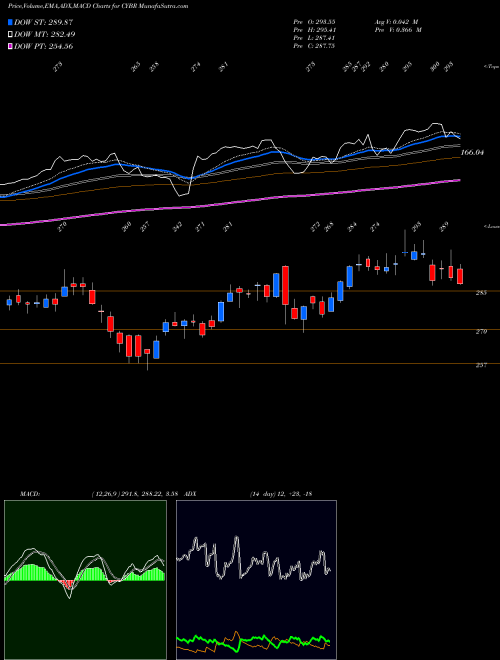500x660 pixels.
Task: Click the 'ADX' indicator label
Action: 190,493
